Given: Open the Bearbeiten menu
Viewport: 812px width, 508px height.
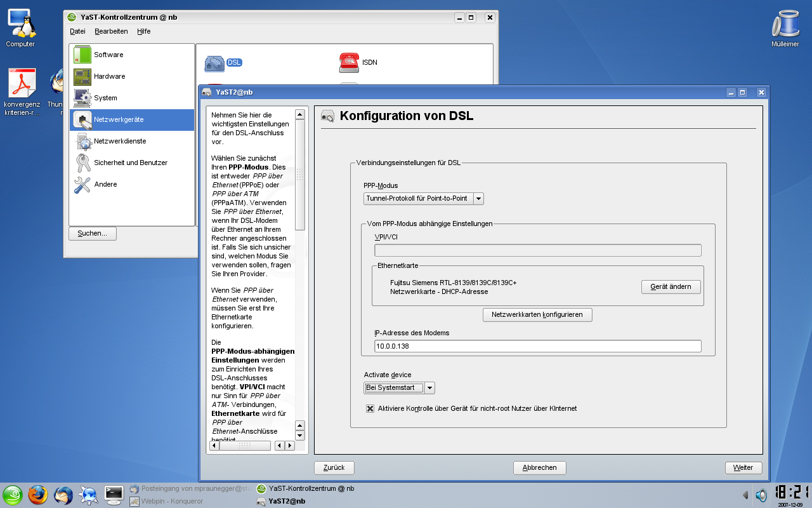Looking at the screenshot, I should 111,31.
